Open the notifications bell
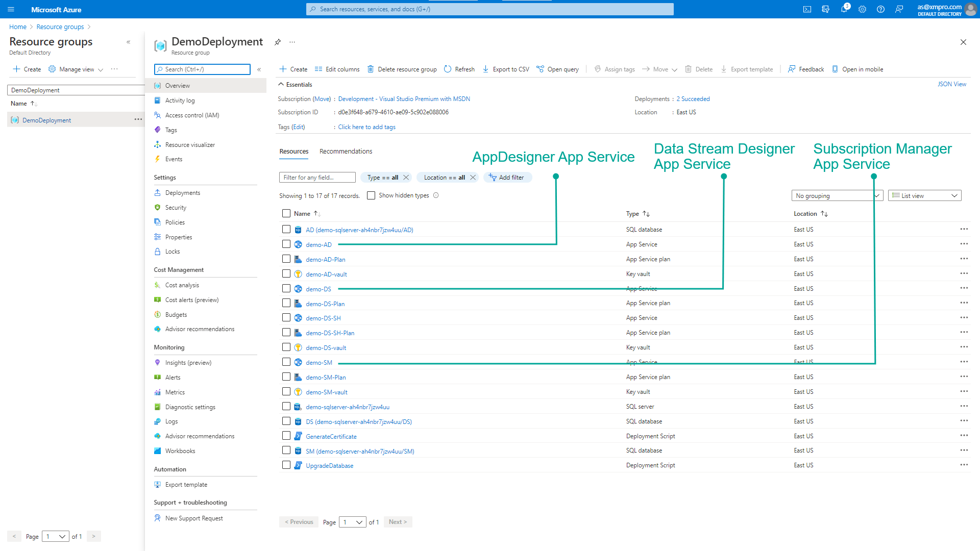 844,9
